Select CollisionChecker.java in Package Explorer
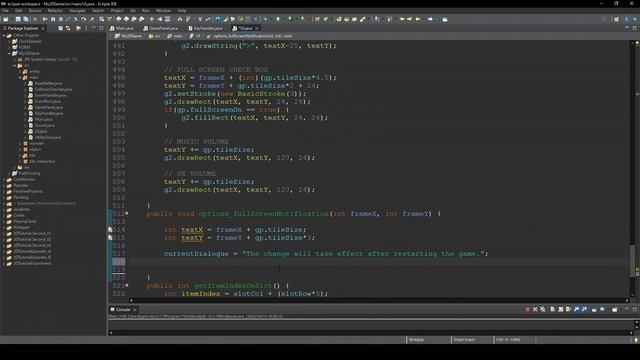Viewport: 640px width, 360px height. (53, 89)
